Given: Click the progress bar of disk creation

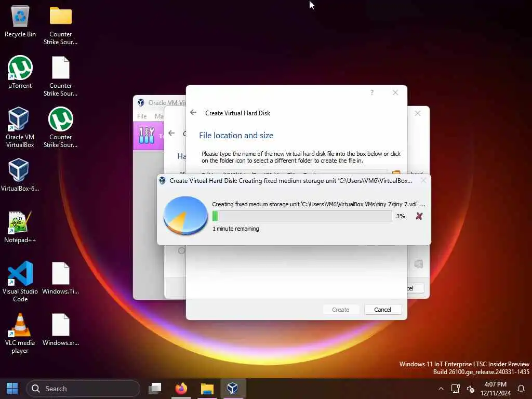Looking at the screenshot, I should (302, 216).
